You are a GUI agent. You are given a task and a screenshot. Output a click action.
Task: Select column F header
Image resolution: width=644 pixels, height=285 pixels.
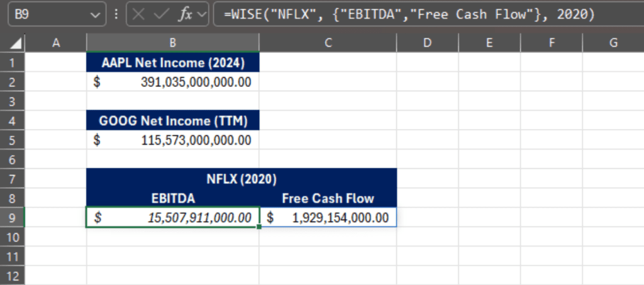pyautogui.click(x=551, y=43)
